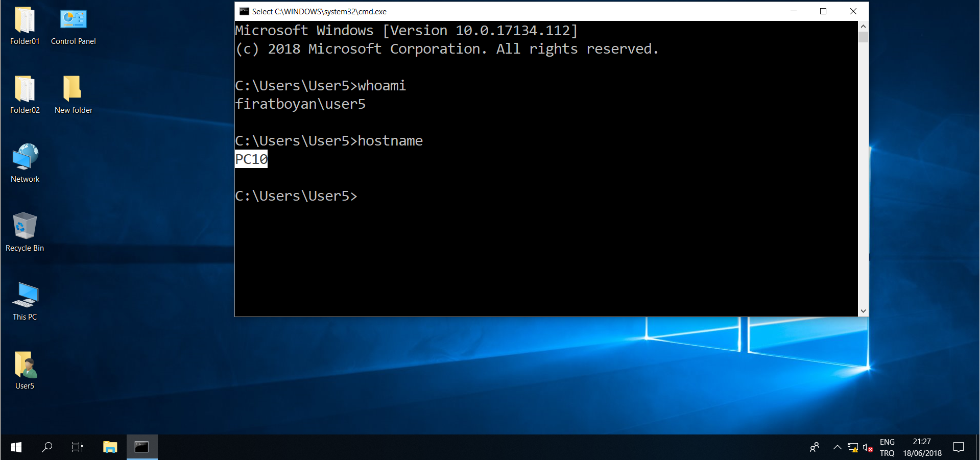980x460 pixels.
Task: Open the network status tray icon
Action: 852,447
